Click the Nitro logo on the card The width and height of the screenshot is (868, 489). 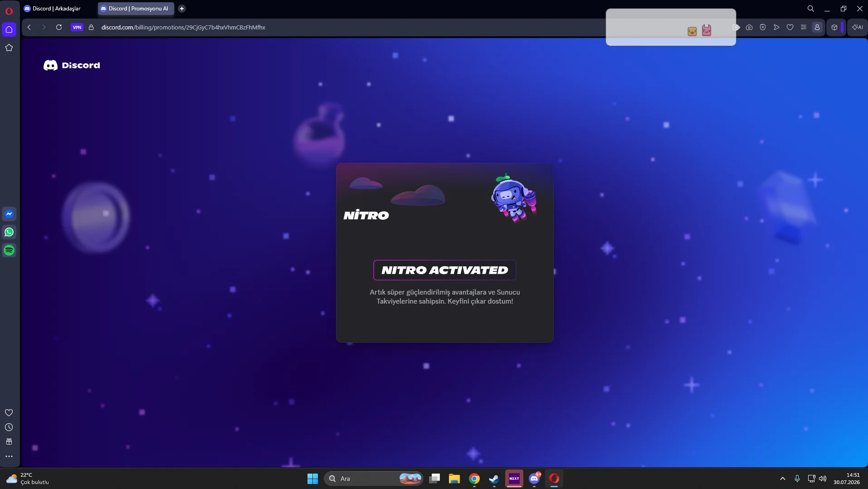tap(366, 215)
